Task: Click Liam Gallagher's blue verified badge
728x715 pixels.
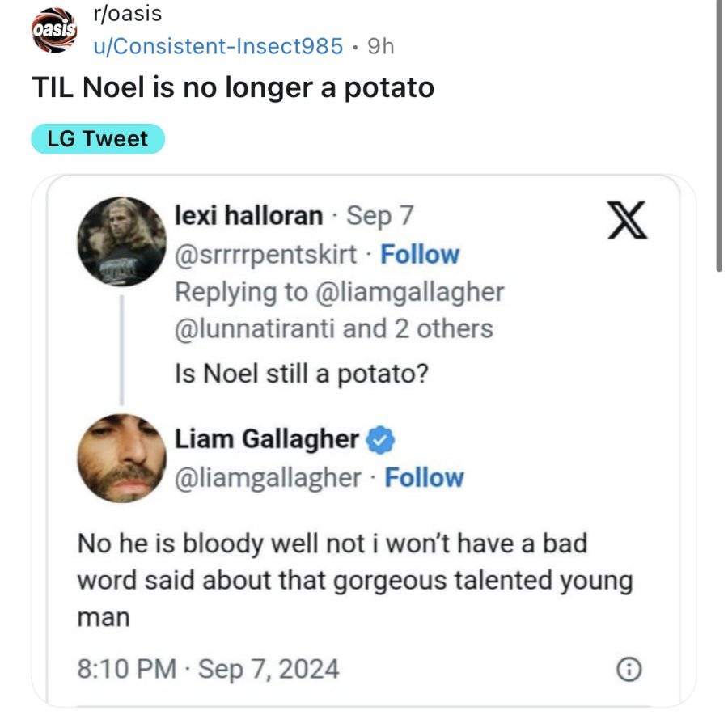Action: point(381,440)
